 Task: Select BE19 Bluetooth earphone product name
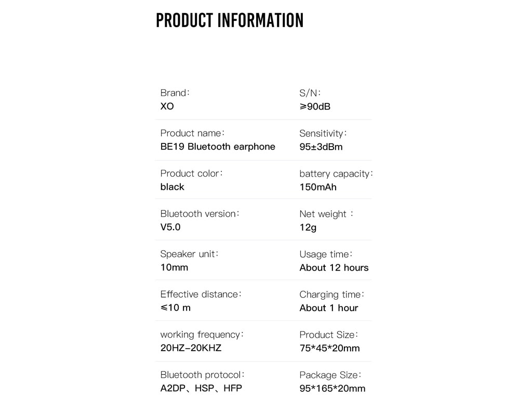pyautogui.click(x=218, y=147)
